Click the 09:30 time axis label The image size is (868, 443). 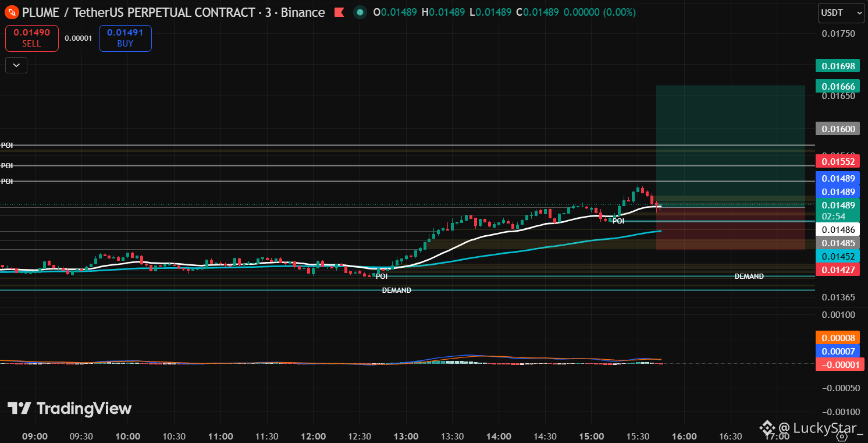81,437
